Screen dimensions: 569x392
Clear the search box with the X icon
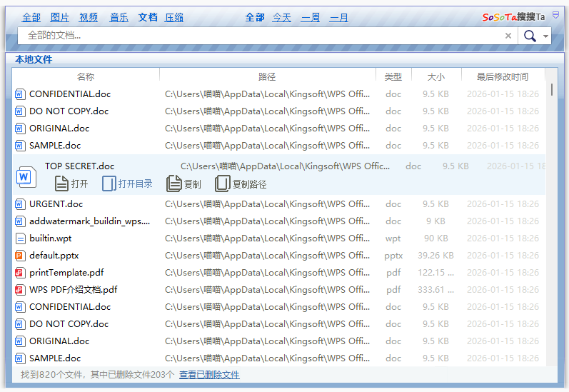[508, 36]
